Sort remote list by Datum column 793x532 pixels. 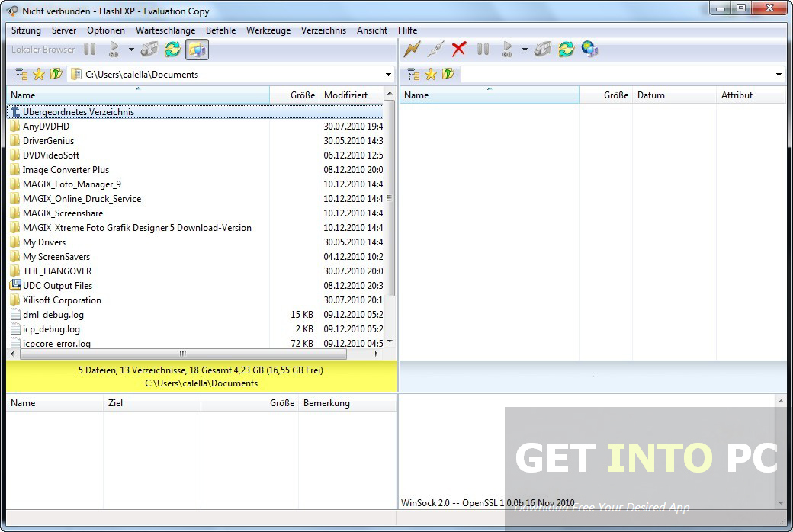(x=674, y=95)
